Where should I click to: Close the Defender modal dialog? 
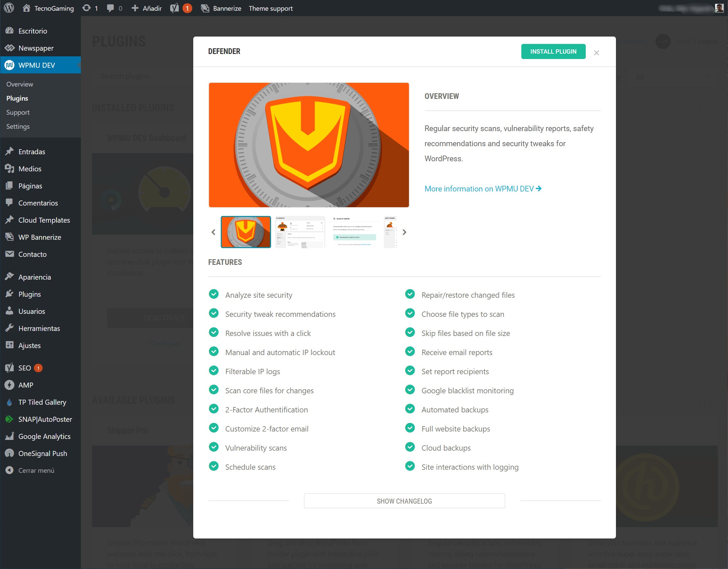[x=596, y=53]
